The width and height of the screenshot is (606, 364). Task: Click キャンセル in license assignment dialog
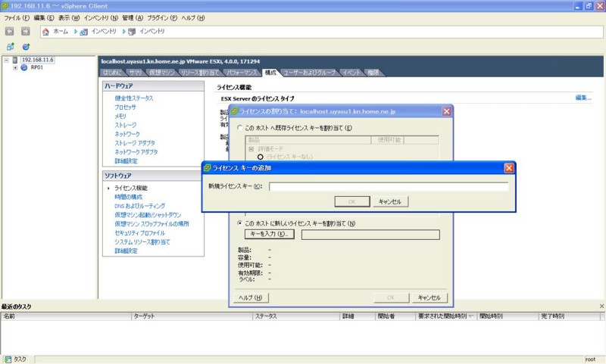[x=429, y=297]
